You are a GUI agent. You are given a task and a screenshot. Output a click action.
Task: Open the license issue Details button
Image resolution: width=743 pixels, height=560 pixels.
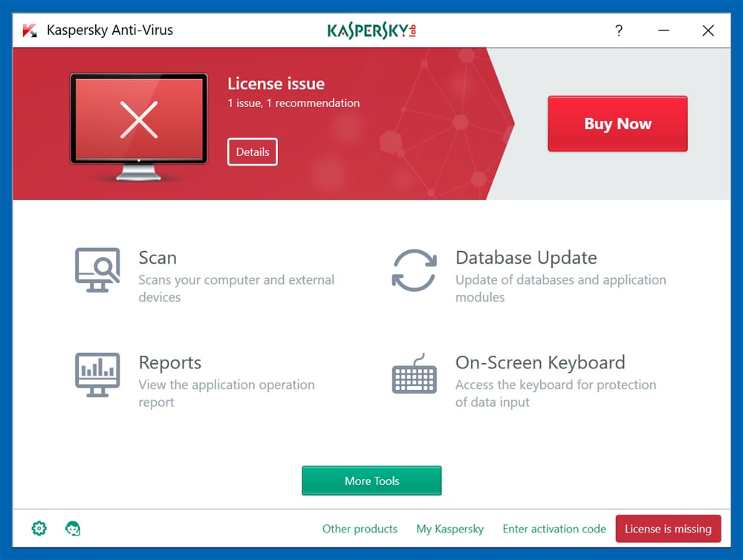(x=253, y=152)
